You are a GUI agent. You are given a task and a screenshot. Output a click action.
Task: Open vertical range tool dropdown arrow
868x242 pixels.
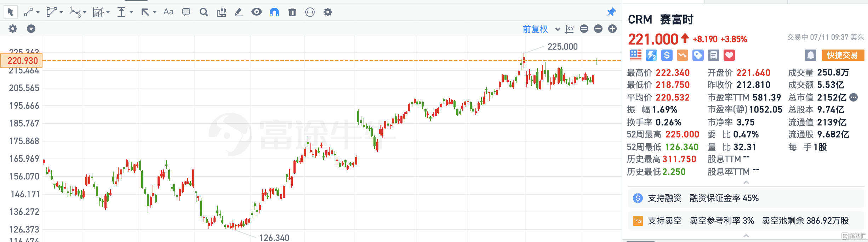(x=131, y=12)
